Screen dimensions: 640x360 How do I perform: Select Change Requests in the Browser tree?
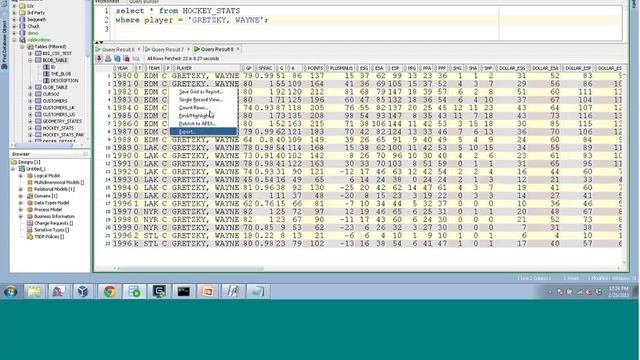pos(53,223)
